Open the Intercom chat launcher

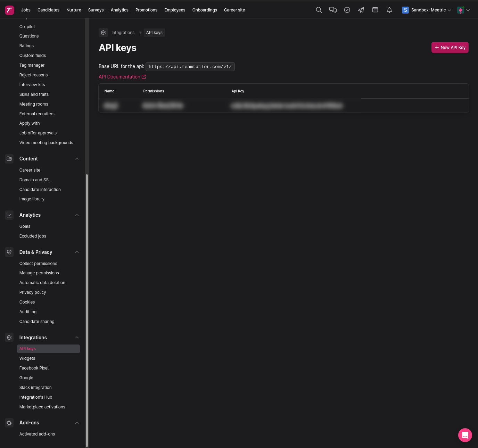(x=465, y=435)
